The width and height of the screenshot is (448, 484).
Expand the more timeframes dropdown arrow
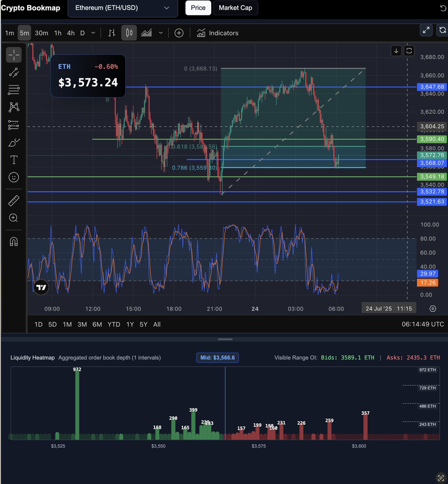click(x=94, y=33)
